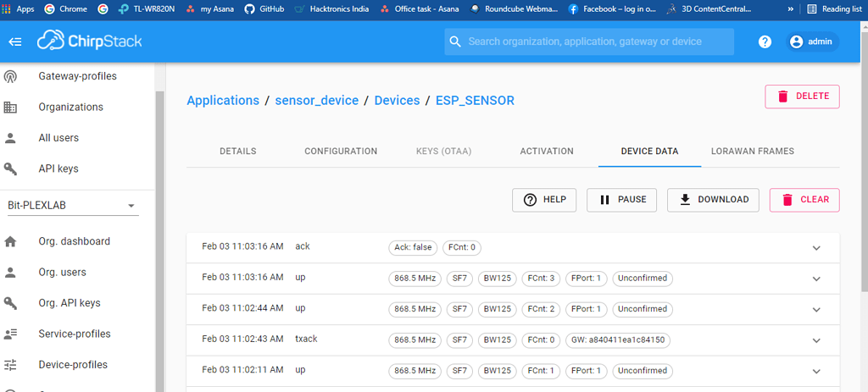
Task: Focus the search organization, application field
Action: coord(589,42)
